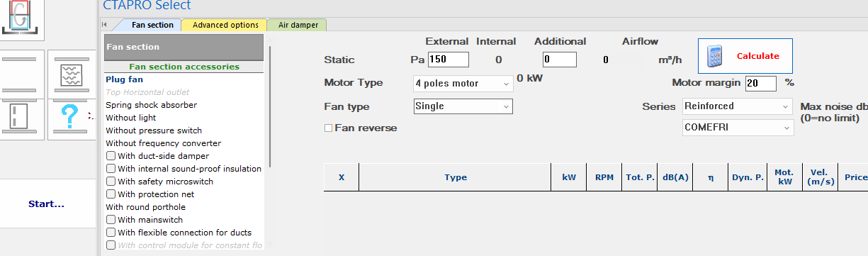Click Fan section accessories heading
Screen dimensions: 868x256
point(184,67)
